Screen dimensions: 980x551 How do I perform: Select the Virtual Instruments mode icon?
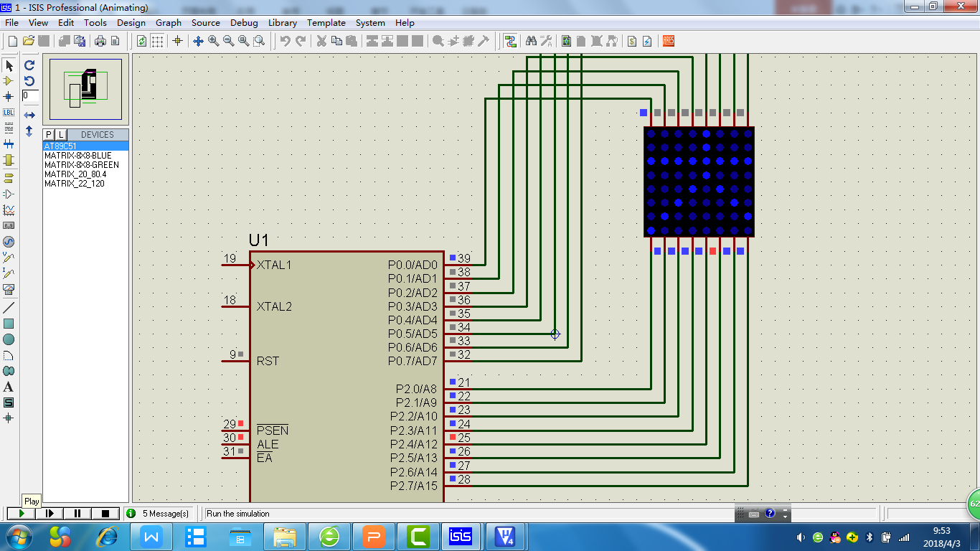pos(9,289)
